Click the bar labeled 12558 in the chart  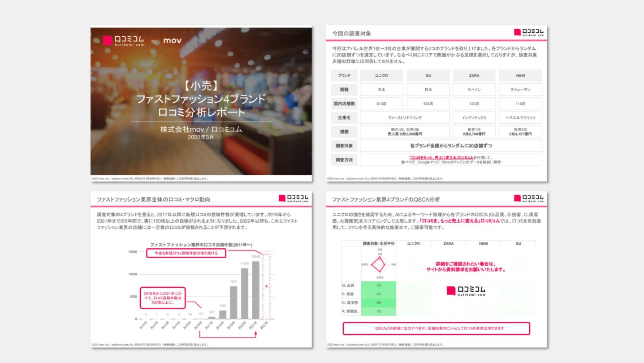[x=255, y=290]
